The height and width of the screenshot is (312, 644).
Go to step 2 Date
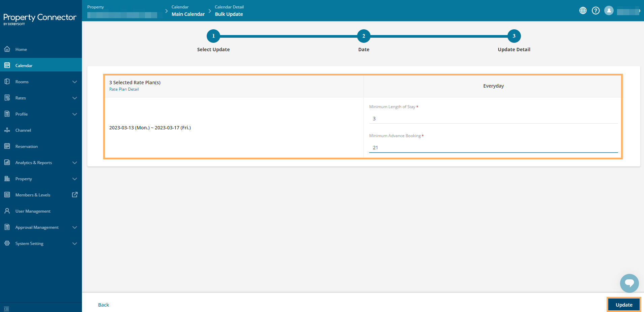tap(364, 36)
